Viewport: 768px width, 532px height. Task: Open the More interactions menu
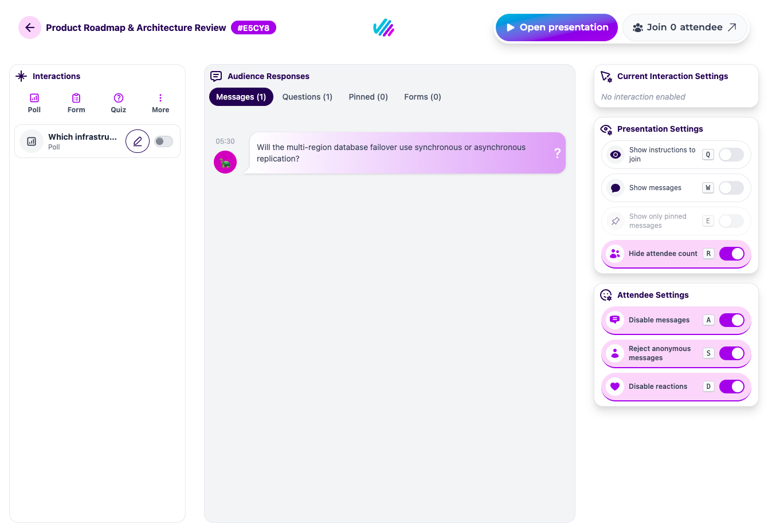[160, 104]
